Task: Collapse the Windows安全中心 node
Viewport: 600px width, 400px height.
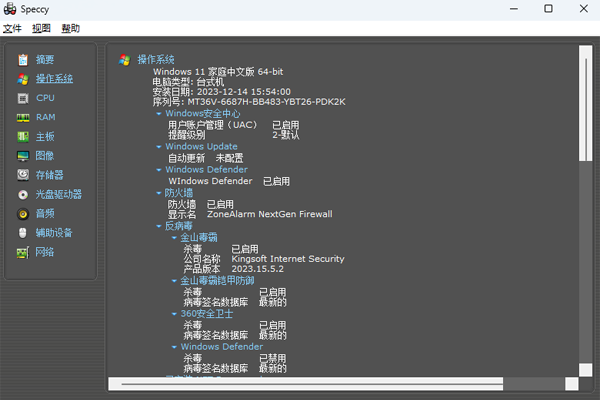Action: pos(159,114)
